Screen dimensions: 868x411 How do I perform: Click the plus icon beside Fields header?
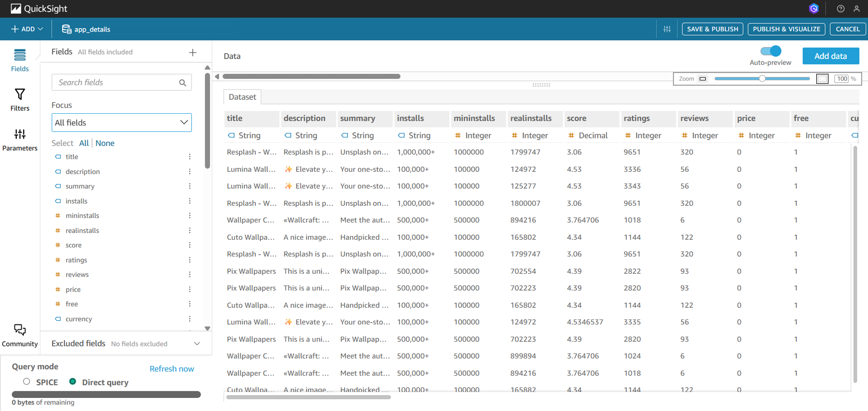[x=193, y=53]
